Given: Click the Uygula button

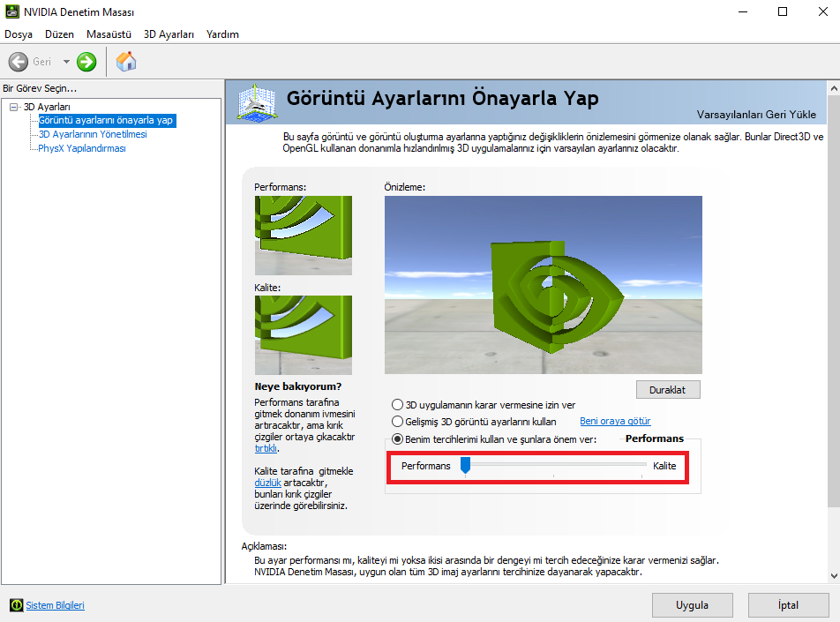Looking at the screenshot, I should tap(692, 605).
